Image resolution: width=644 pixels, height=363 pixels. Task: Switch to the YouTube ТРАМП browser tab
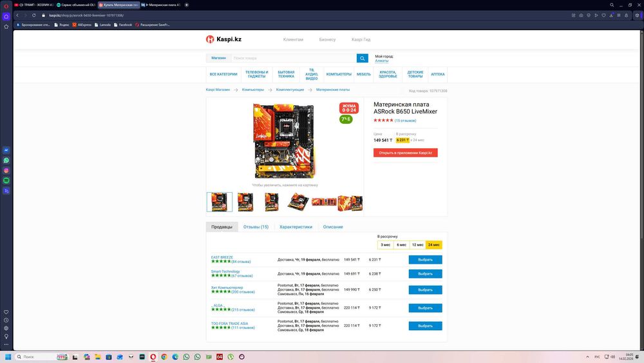coord(33,5)
